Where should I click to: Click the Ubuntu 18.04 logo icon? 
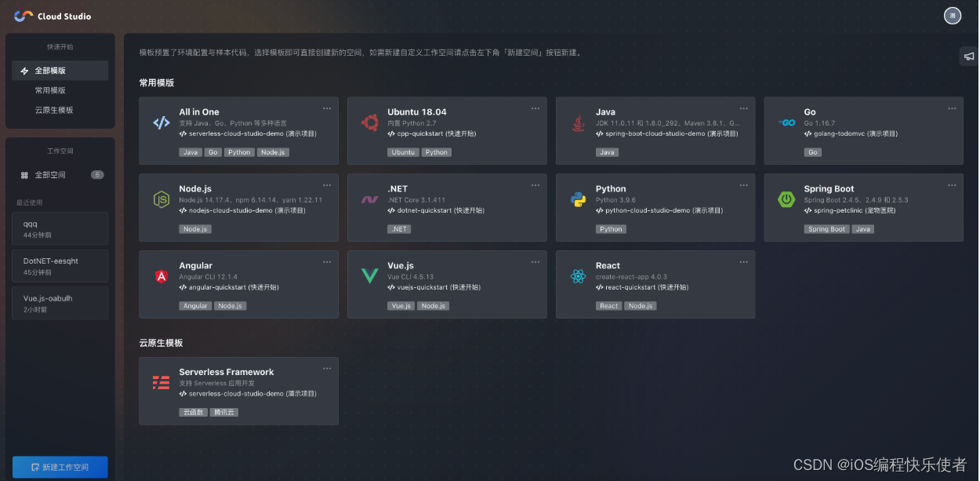(369, 122)
